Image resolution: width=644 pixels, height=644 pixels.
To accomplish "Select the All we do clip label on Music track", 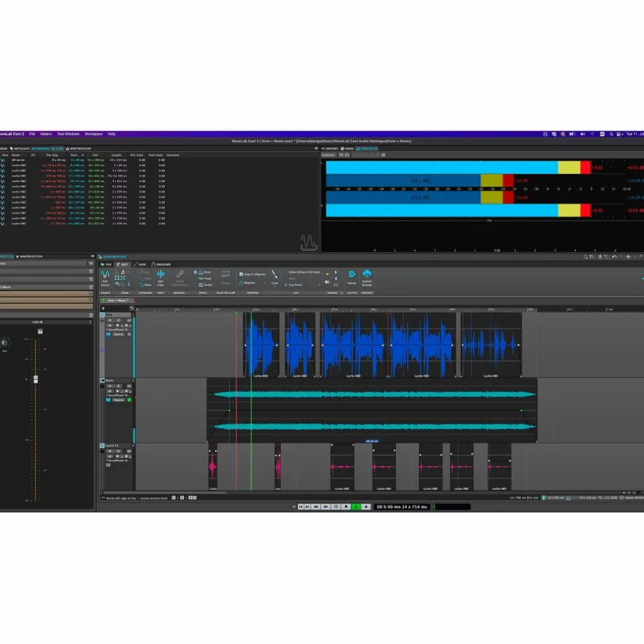I will pos(372,441).
